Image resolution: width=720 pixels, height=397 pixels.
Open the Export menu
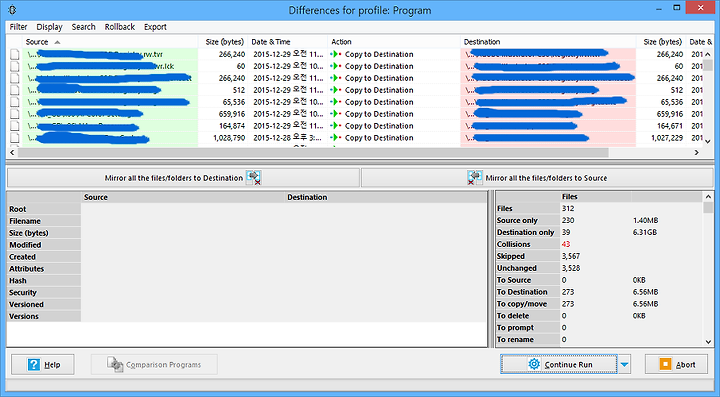[155, 27]
